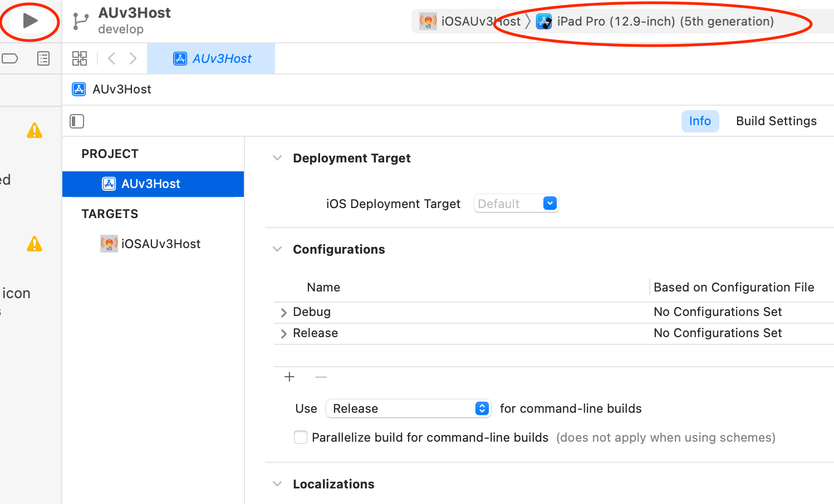Select the AUv3Host editor tab
The height and width of the screenshot is (504, 834).
[211, 58]
